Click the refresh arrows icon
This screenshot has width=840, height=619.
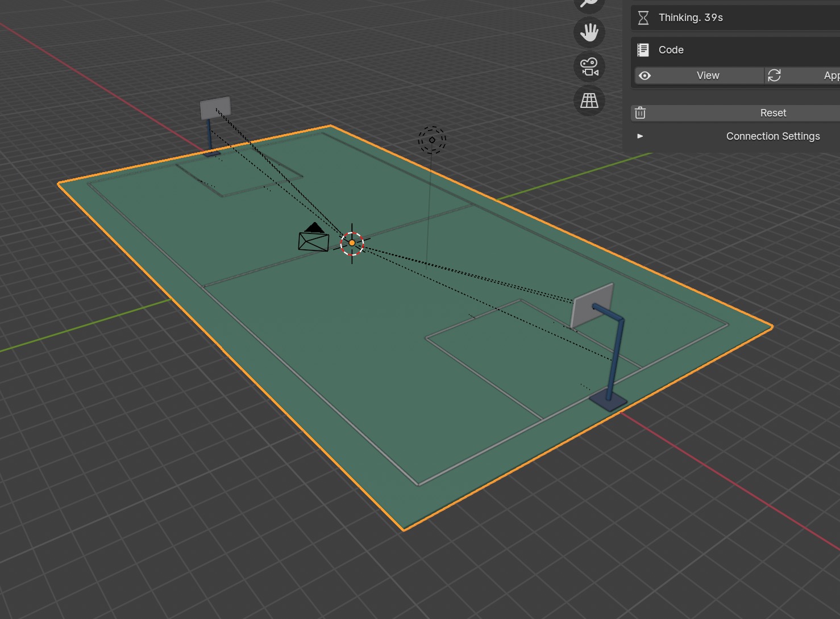tap(774, 76)
